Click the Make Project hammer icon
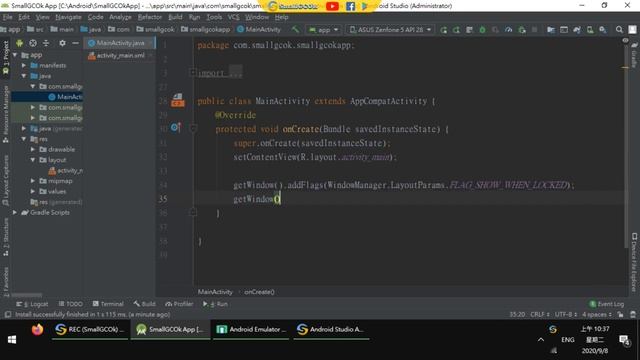 [x=295, y=29]
